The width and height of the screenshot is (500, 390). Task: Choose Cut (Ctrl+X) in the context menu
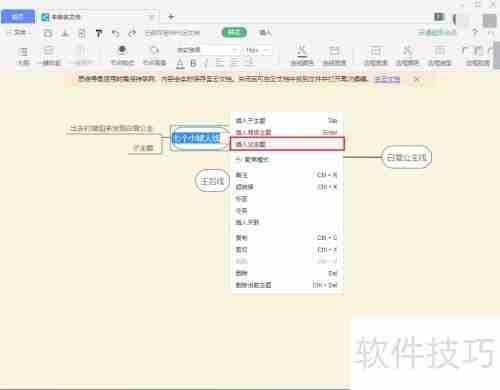click(287, 250)
